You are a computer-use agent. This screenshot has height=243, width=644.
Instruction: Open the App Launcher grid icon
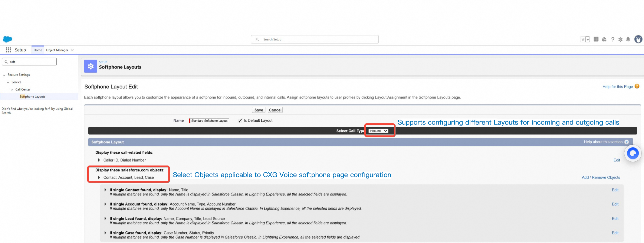(x=8, y=50)
